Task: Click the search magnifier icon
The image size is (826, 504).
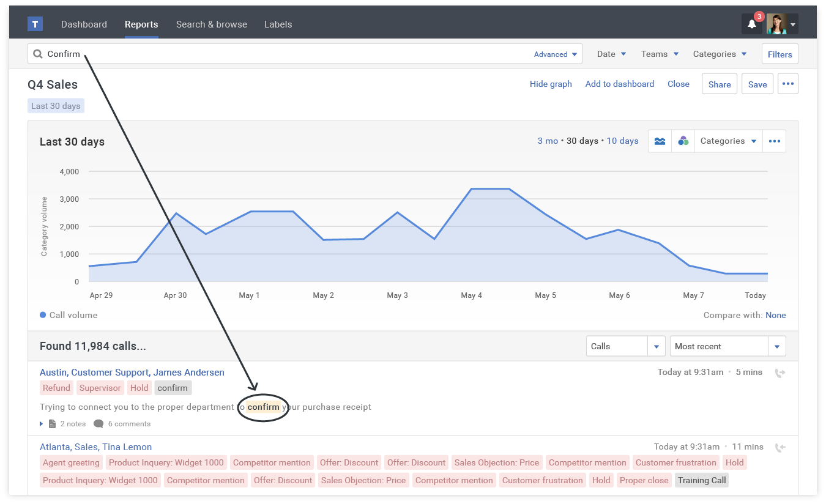Action: 38,54
